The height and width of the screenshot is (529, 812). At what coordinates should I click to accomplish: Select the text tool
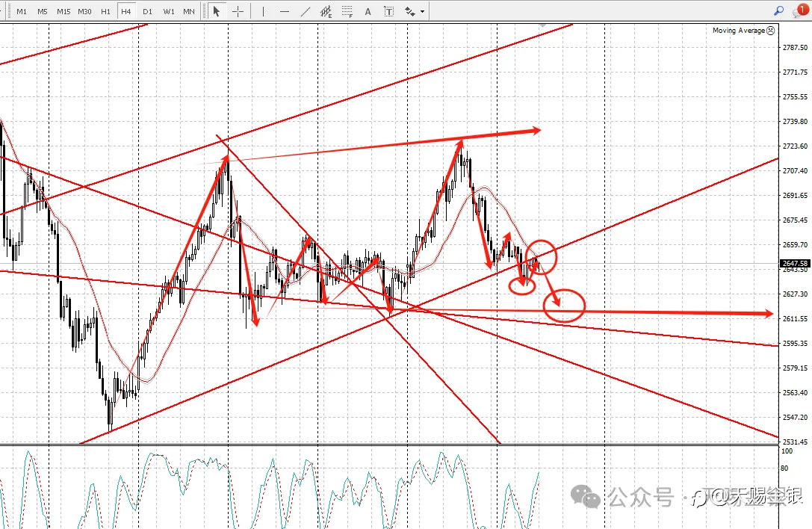(x=368, y=11)
